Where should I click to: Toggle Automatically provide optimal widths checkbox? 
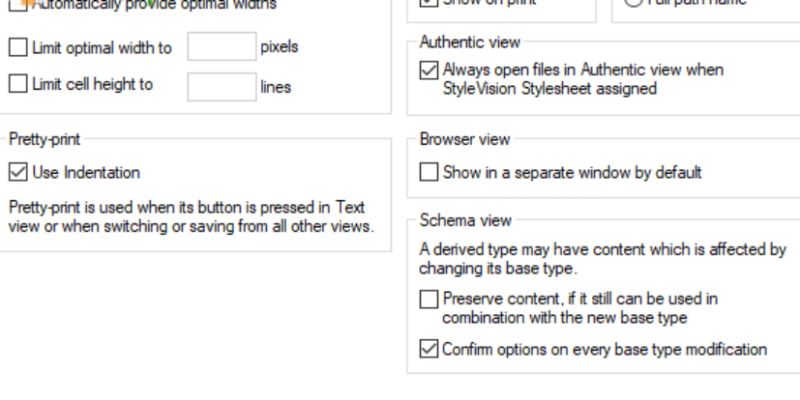(18, 5)
